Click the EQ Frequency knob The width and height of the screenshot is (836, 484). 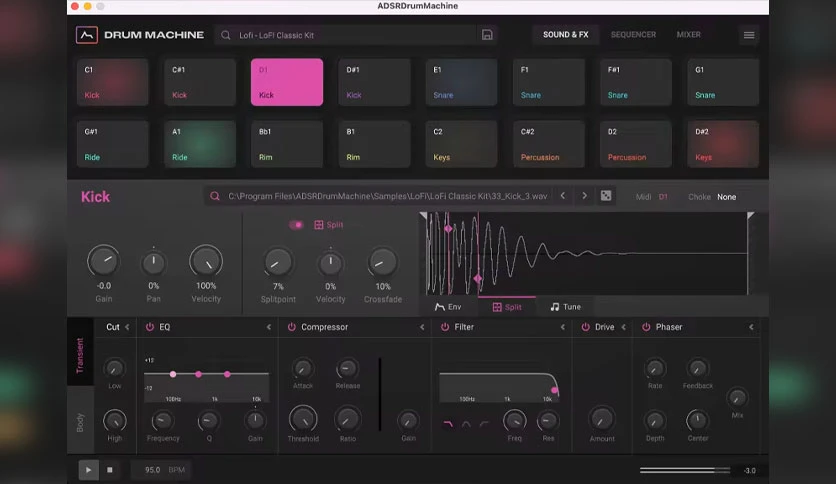(x=163, y=421)
